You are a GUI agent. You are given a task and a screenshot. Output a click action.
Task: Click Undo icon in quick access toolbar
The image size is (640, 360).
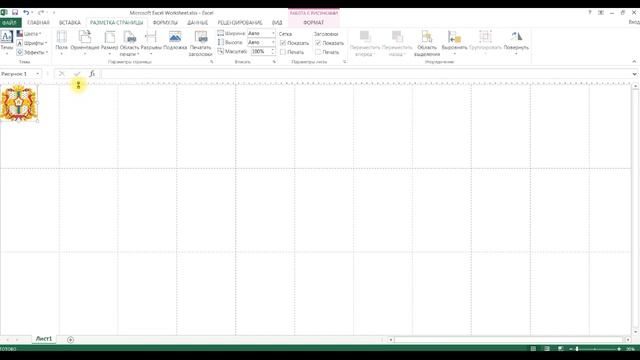[x=26, y=12]
